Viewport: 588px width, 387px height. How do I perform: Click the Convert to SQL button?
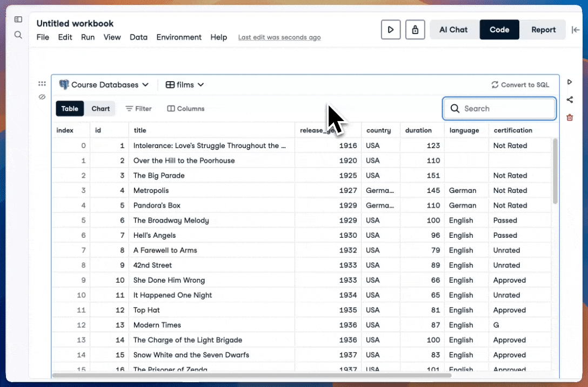(x=520, y=85)
